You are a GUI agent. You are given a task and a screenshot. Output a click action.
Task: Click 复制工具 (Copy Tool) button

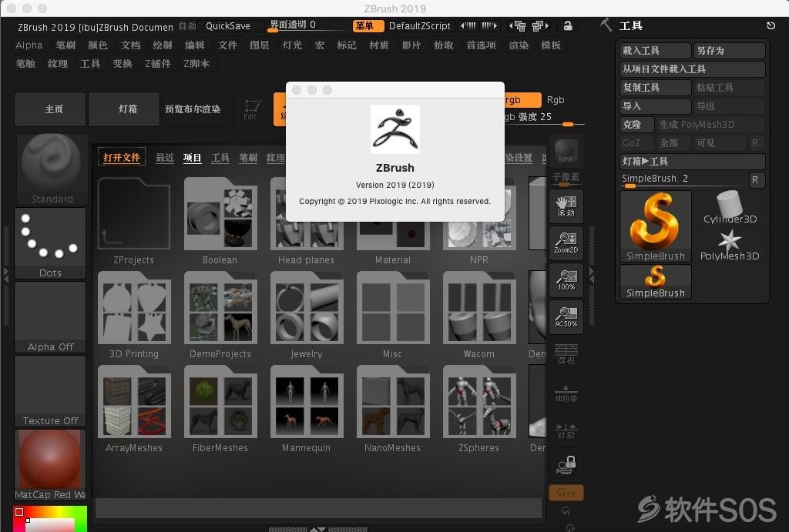pyautogui.click(x=656, y=88)
